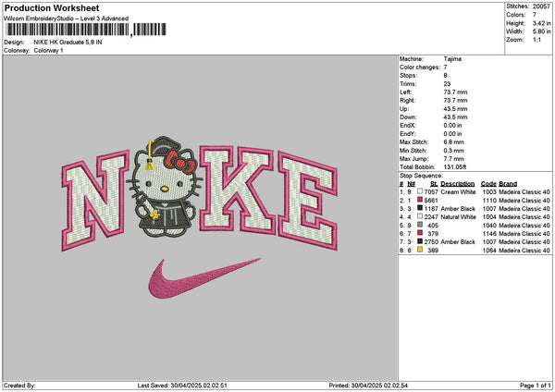Click the gray swatch beside 405
This screenshot has width=555, height=392.
[420, 225]
